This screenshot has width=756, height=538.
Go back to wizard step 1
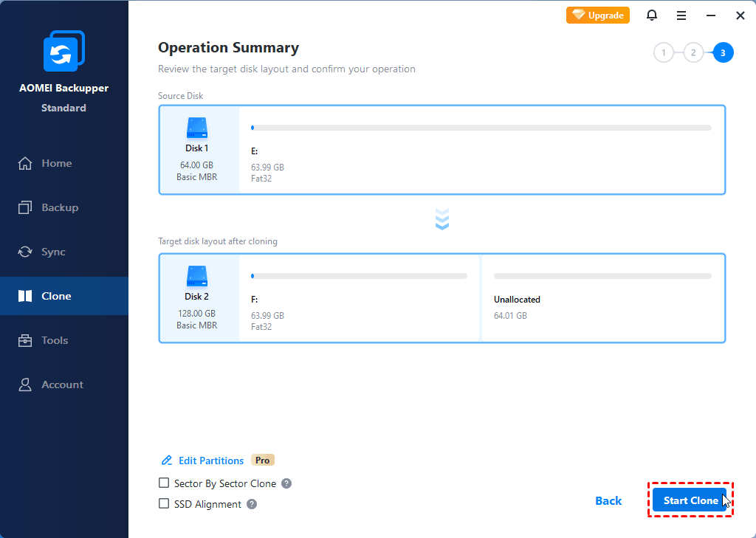(664, 52)
